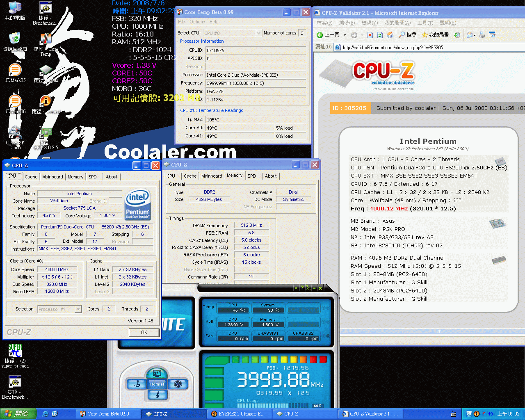Image resolution: width=525 pixels, height=420 pixels.
Task: Click the lightning bolt icon in AI Suite
Action: point(157,395)
